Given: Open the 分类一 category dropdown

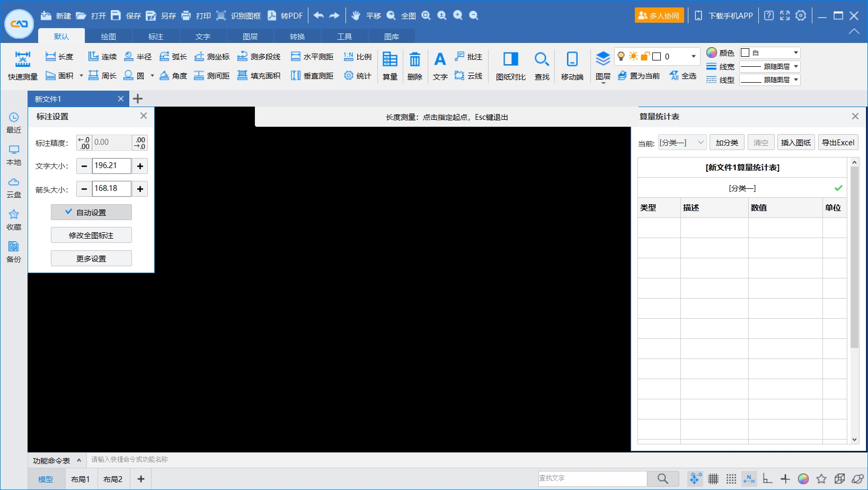Looking at the screenshot, I should point(682,143).
